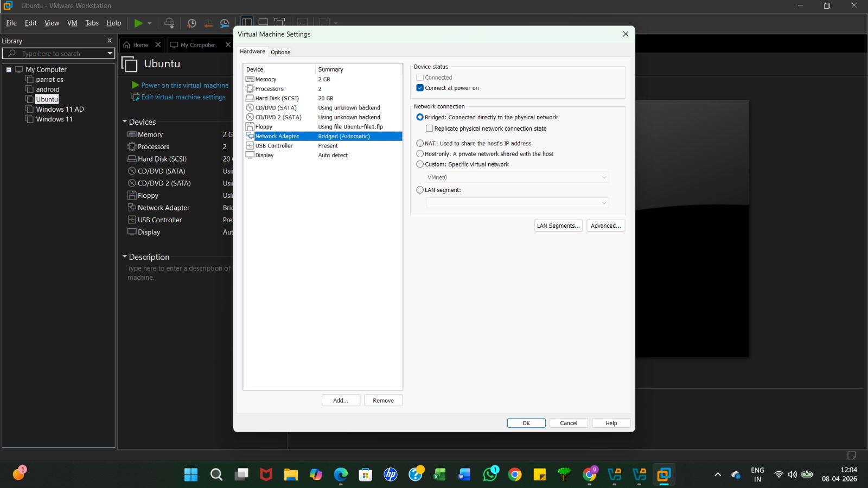Open the Library search dropdown arrow
The height and width of the screenshot is (488, 868).
tap(110, 53)
